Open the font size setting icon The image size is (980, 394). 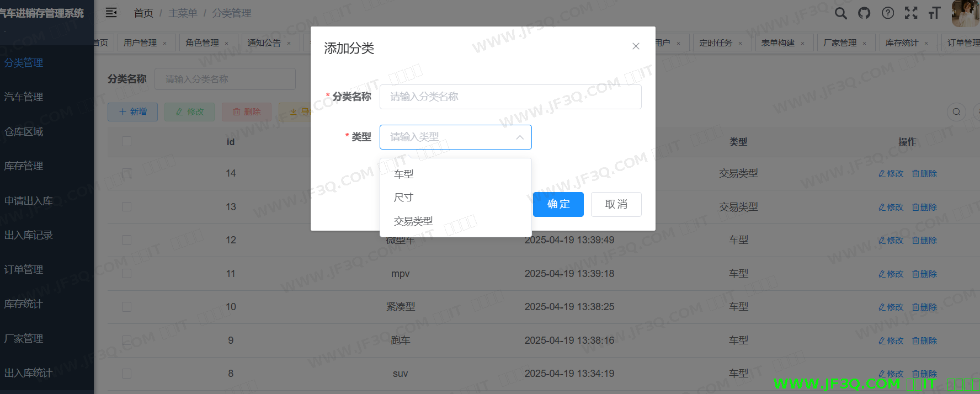pos(934,13)
